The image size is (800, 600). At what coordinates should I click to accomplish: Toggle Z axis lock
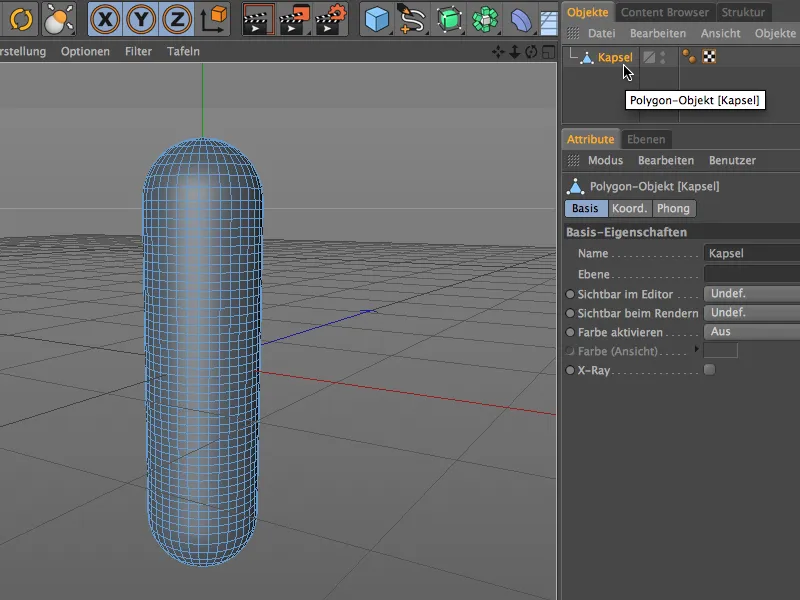click(x=177, y=19)
